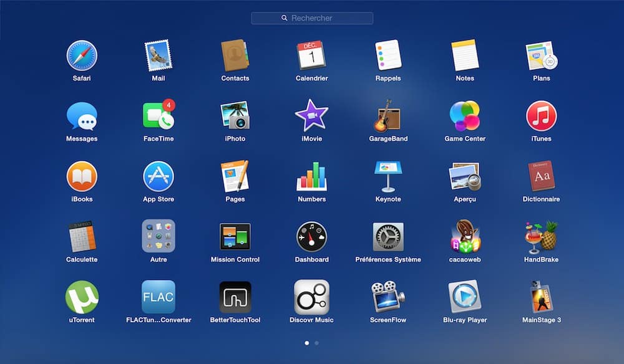This screenshot has width=624, height=364.
Task: Launch the iMovie app
Action: [x=311, y=116]
